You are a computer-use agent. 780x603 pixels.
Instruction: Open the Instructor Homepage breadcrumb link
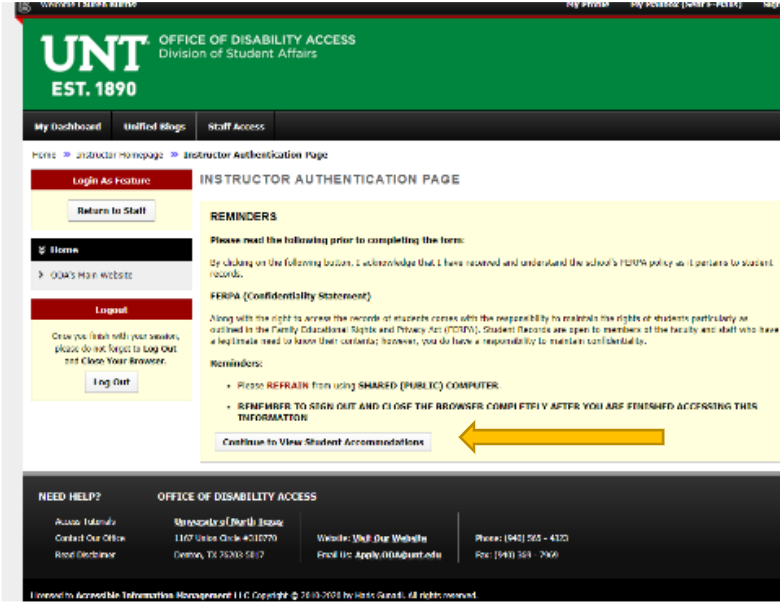(119, 155)
